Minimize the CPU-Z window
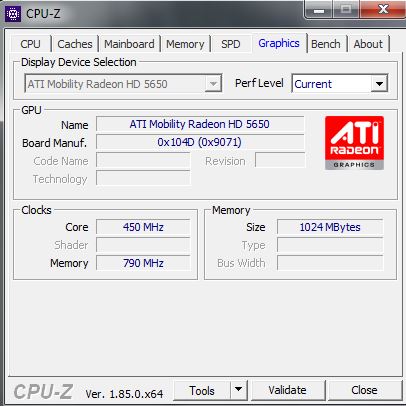The height and width of the screenshot is (406, 406). click(319, 10)
